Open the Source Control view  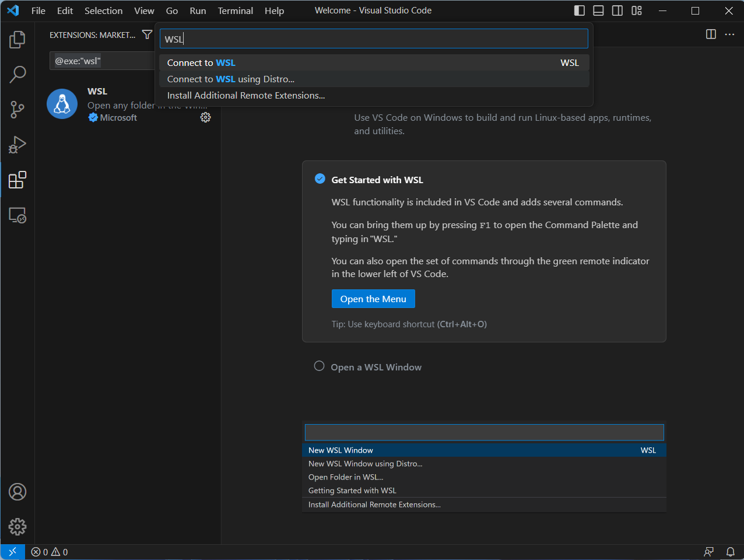pyautogui.click(x=17, y=110)
